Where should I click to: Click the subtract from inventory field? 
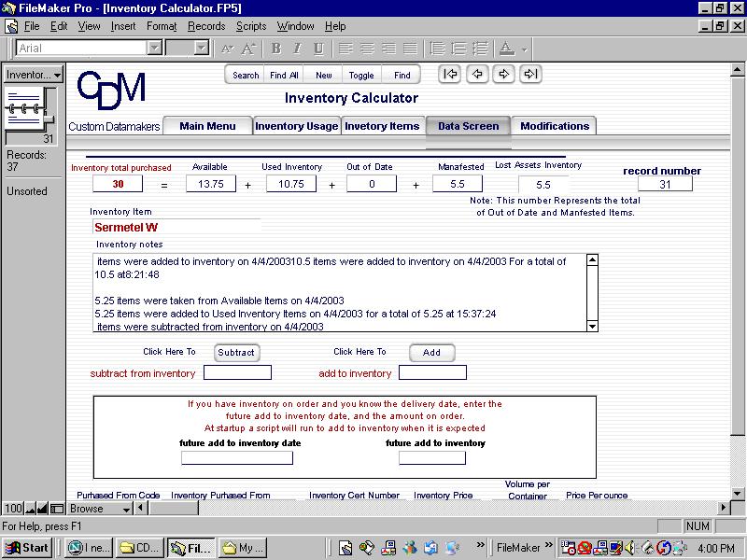point(237,372)
